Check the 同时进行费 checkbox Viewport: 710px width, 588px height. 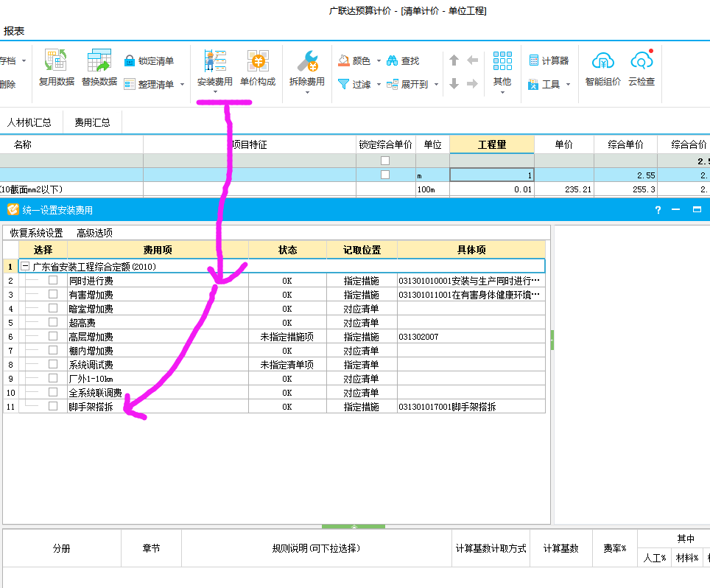coord(53,281)
